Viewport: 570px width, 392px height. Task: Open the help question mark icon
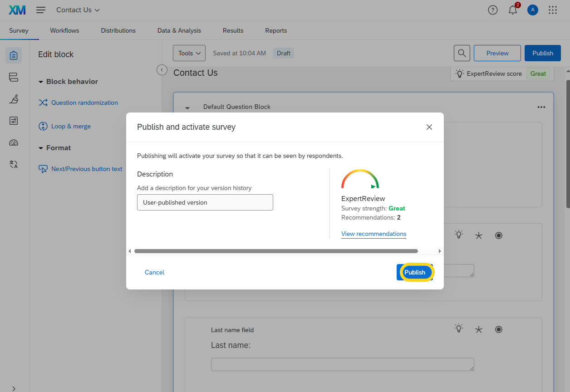click(492, 10)
